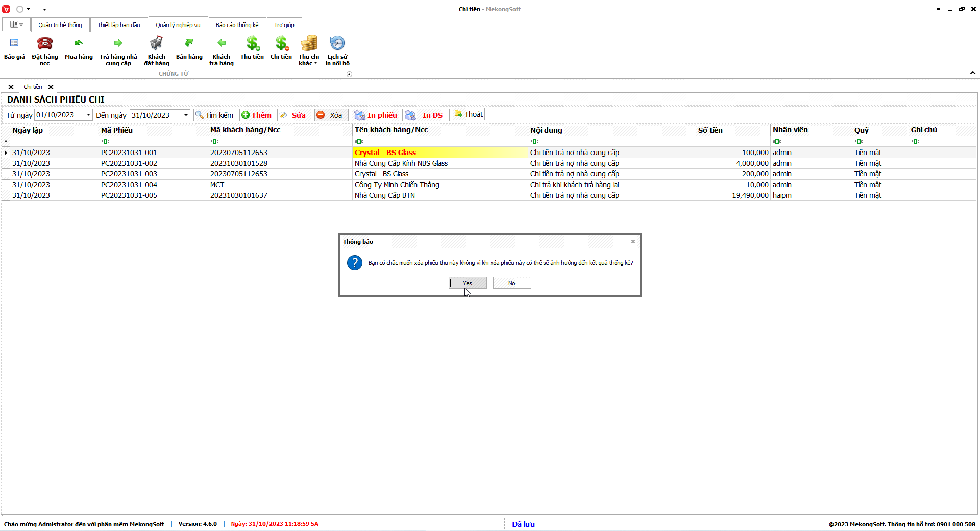Click the Số tiền equals filter icon

(x=702, y=142)
